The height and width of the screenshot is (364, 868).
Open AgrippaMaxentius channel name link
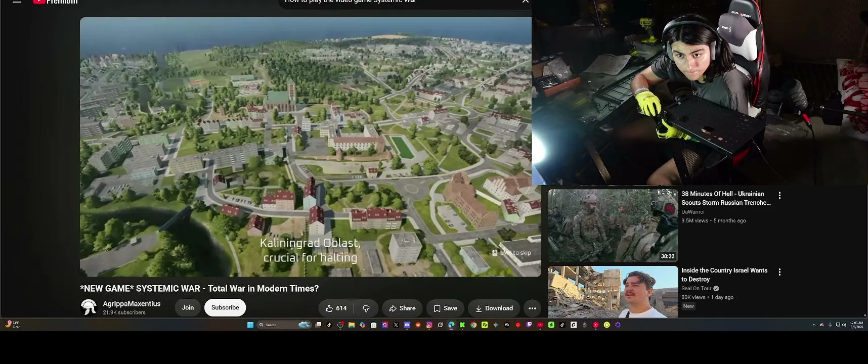pyautogui.click(x=132, y=303)
